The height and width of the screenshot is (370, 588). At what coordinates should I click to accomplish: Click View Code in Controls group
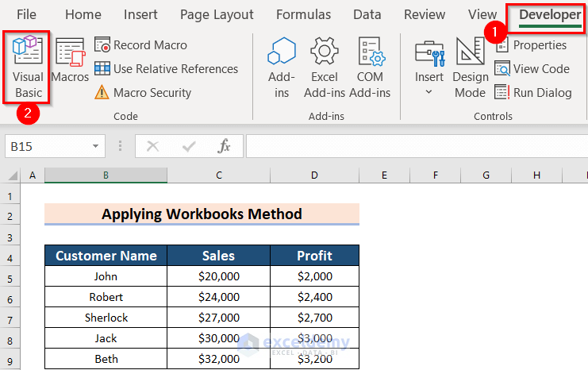532,69
